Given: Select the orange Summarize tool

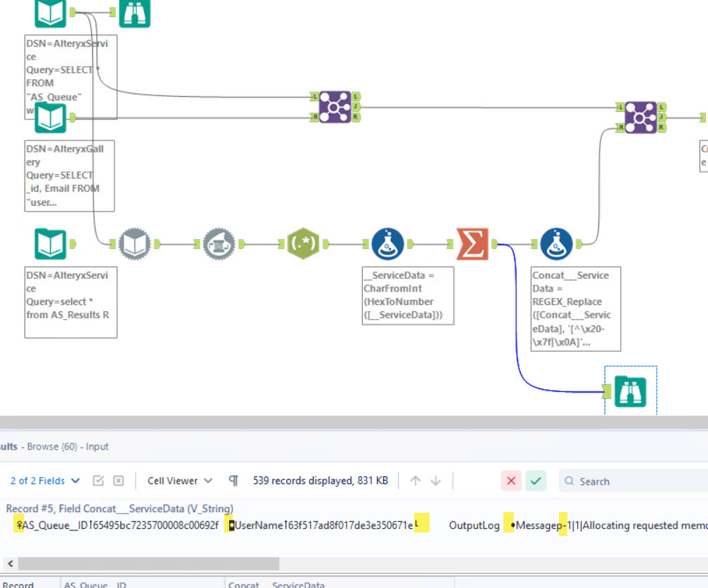Looking at the screenshot, I should pyautogui.click(x=472, y=244).
